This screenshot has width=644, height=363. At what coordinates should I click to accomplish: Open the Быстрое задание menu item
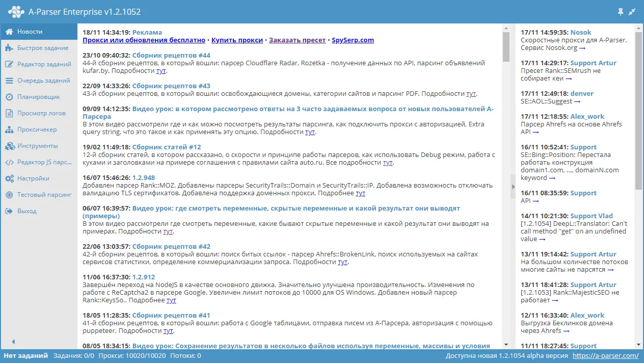pos(39,48)
